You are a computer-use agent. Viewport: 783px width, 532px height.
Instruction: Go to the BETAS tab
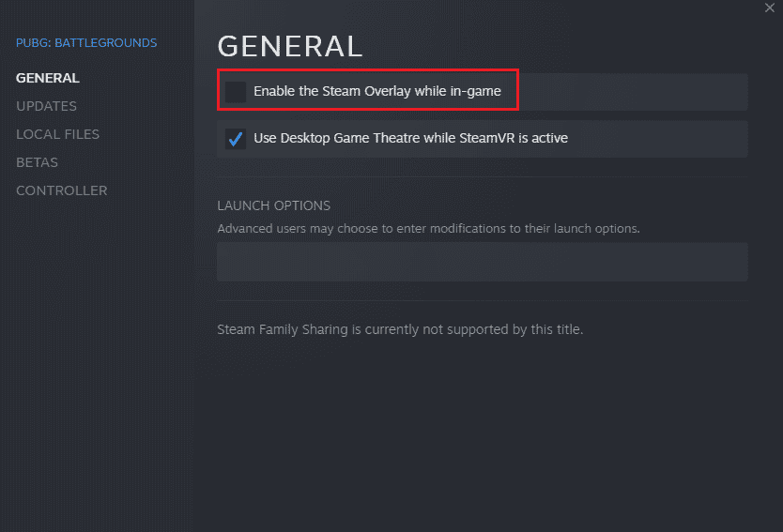(x=37, y=162)
